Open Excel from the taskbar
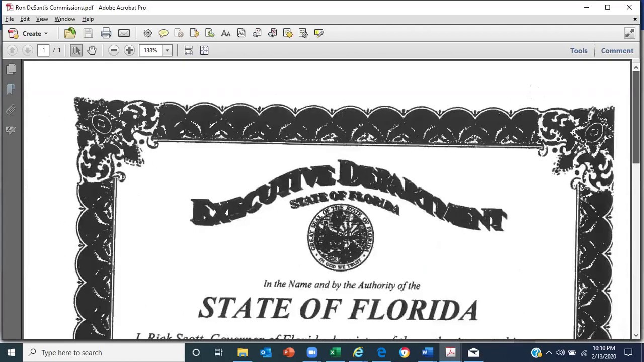This screenshot has width=644, height=362. [335, 352]
